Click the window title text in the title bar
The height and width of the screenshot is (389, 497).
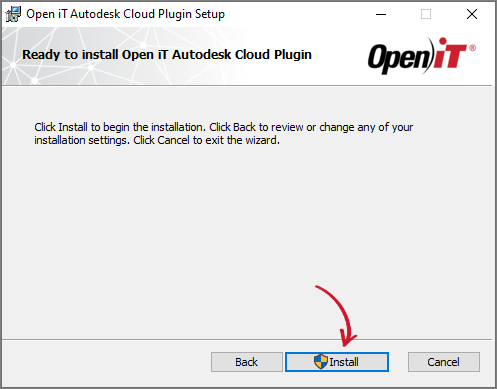(126, 14)
